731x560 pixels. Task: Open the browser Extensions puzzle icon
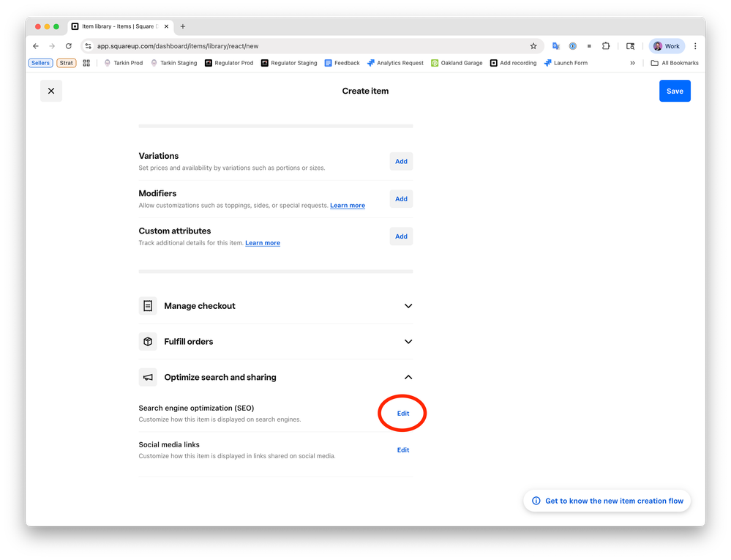606,46
